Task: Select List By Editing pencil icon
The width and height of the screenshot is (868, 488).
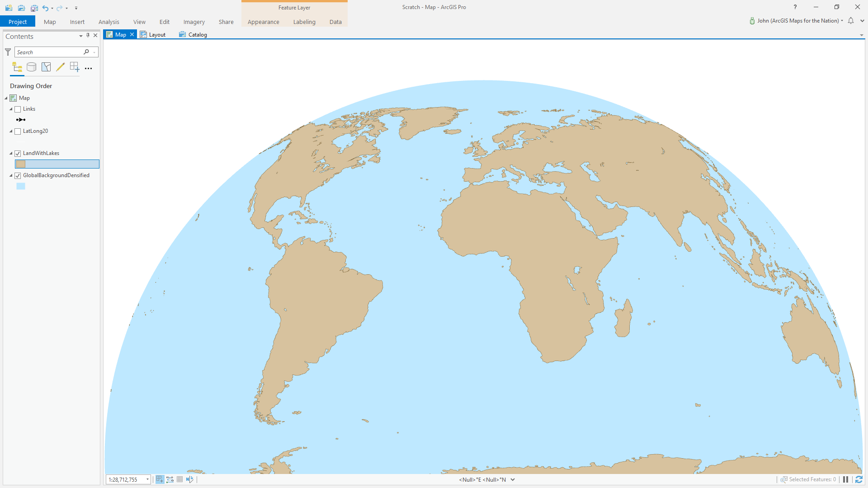Action: pyautogui.click(x=60, y=67)
